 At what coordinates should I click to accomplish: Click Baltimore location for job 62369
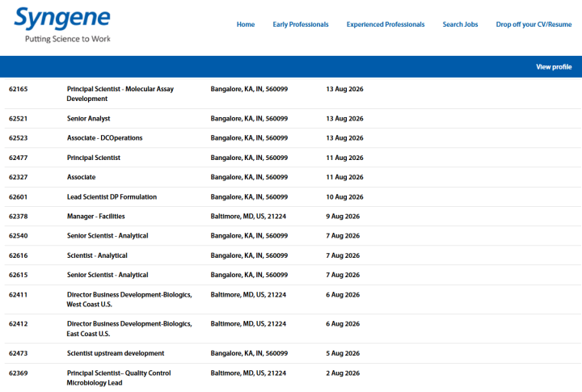[x=248, y=373]
